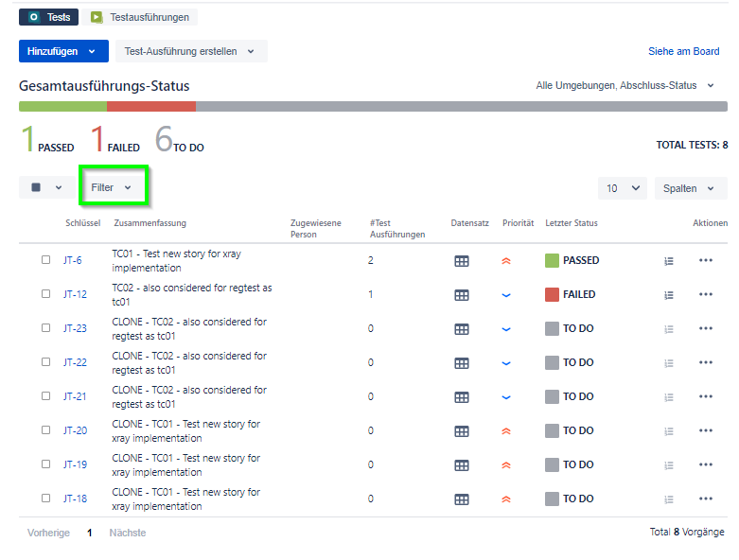This screenshot has height=560, width=739.
Task: Open actions ellipsis for JT-12
Action: coord(706,294)
